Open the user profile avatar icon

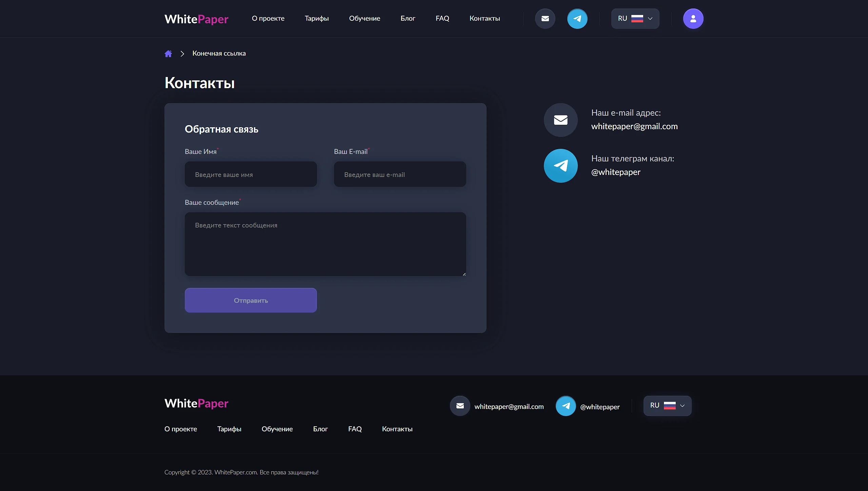click(693, 19)
